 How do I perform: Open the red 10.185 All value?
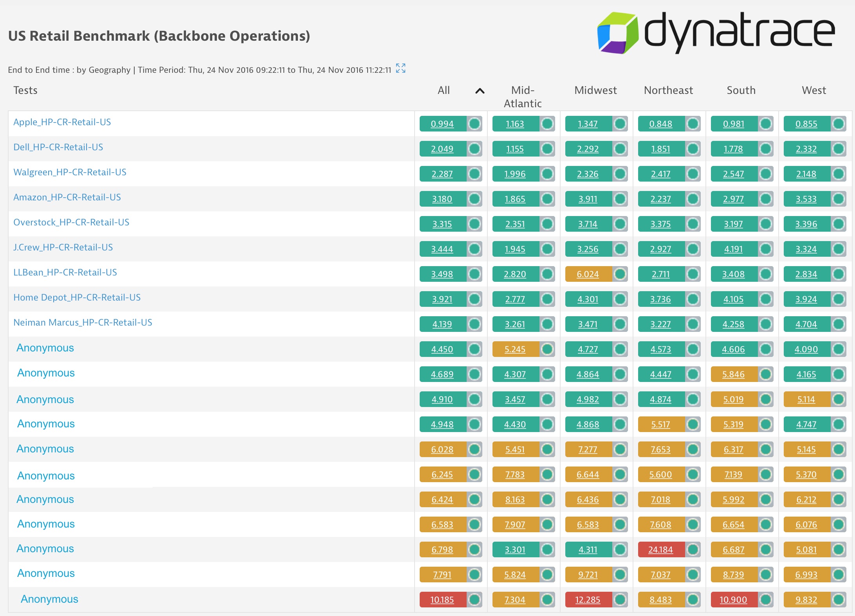tap(442, 600)
